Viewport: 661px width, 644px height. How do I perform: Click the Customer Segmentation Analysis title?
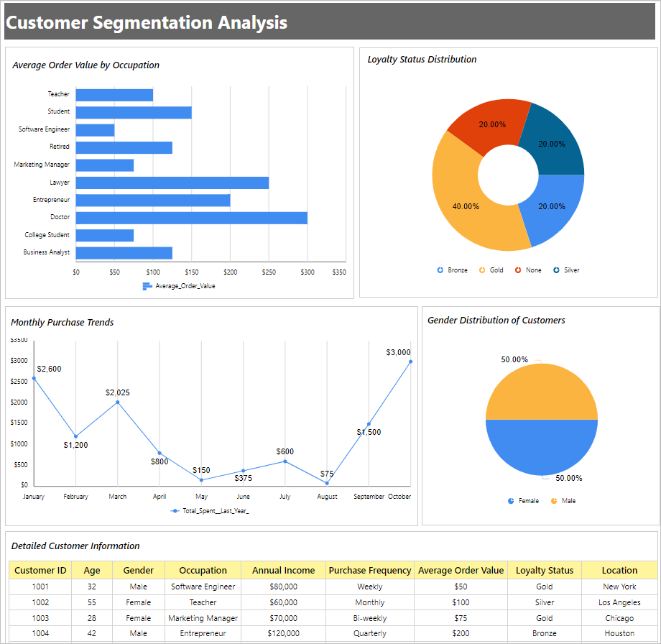(x=147, y=23)
